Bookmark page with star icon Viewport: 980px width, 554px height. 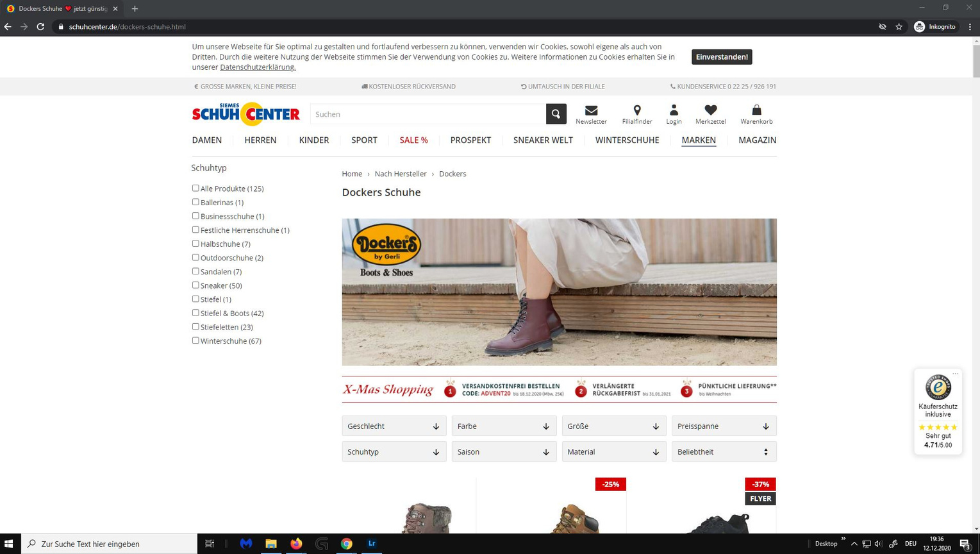coord(899,27)
